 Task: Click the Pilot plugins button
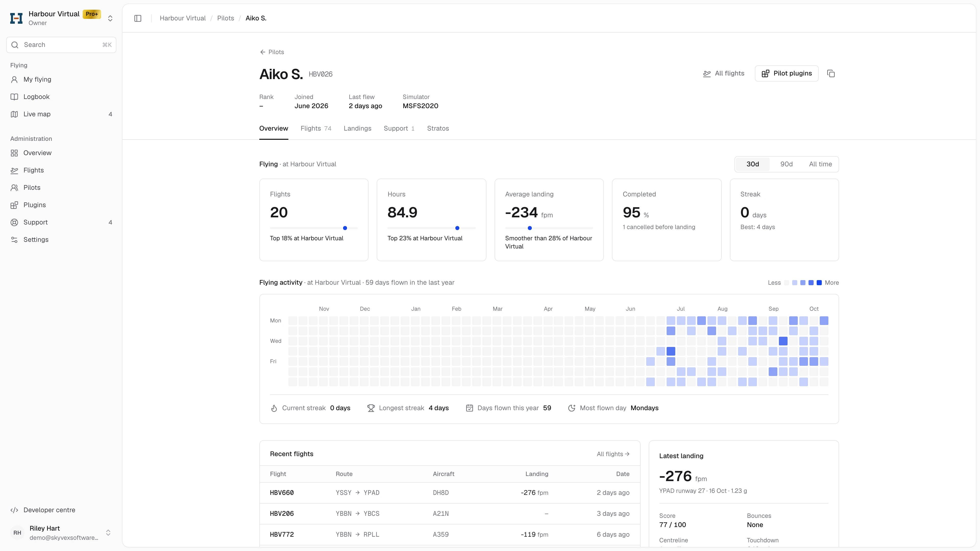point(786,73)
